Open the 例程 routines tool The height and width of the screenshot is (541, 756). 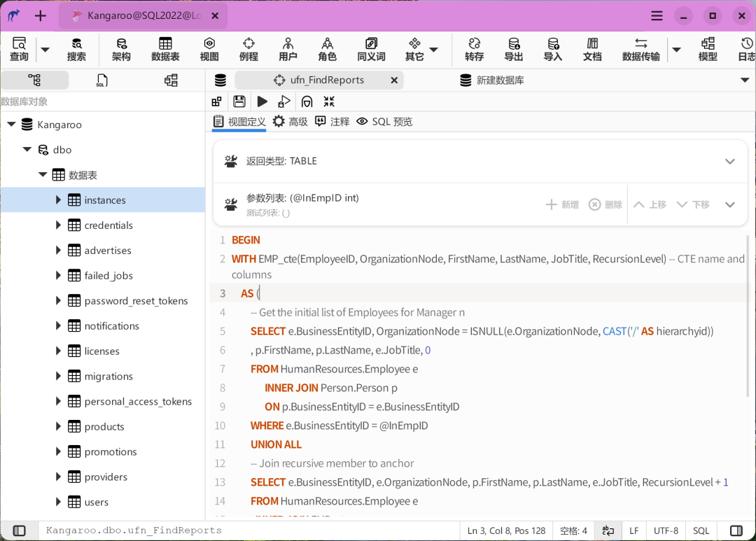pos(248,49)
